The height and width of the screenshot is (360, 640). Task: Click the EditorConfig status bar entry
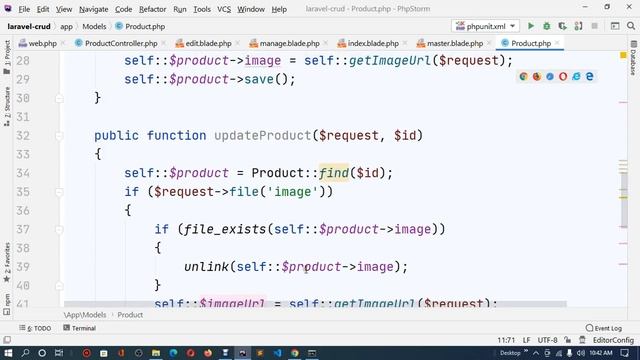tap(613, 340)
